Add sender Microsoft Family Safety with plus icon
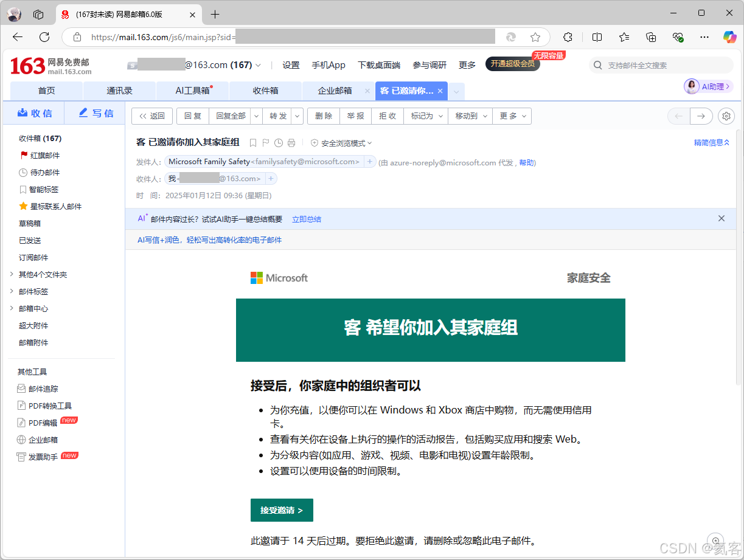This screenshot has height=560, width=744. (369, 162)
